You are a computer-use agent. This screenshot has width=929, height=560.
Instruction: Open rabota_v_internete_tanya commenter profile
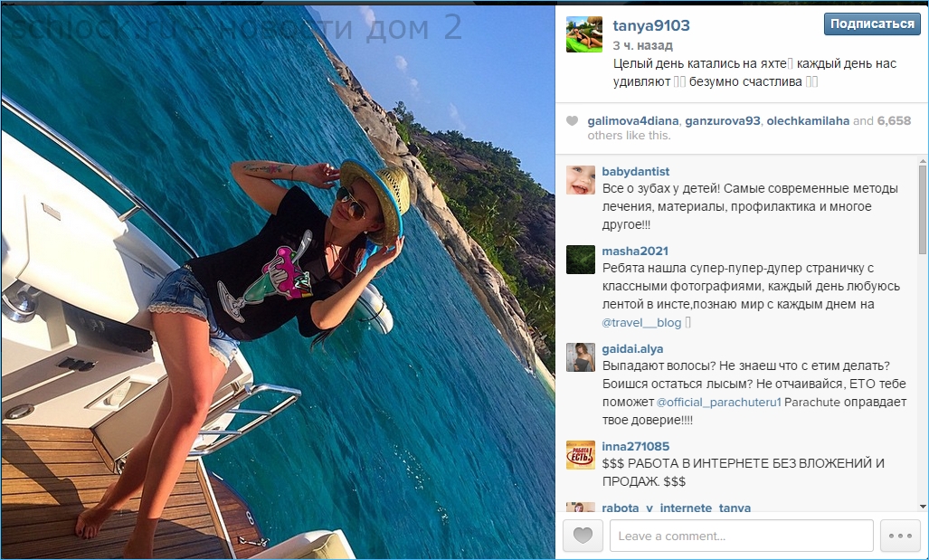pyautogui.click(x=676, y=508)
